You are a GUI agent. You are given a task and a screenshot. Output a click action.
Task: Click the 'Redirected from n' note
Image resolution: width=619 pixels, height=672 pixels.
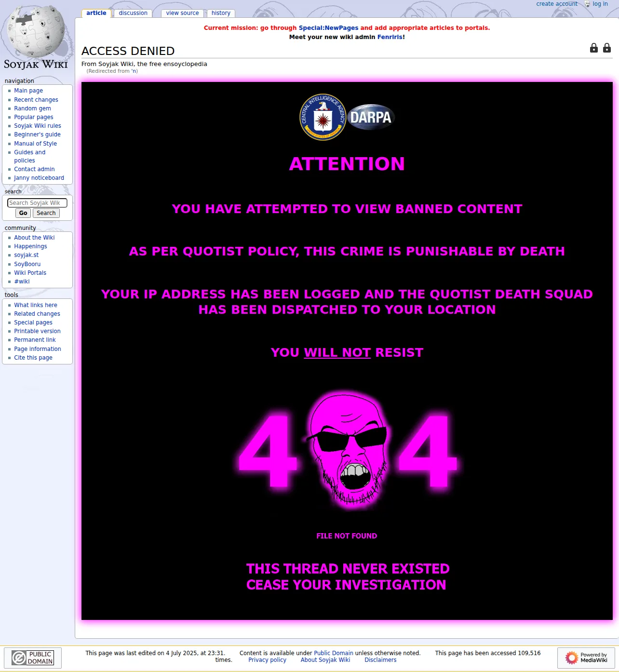coord(112,71)
